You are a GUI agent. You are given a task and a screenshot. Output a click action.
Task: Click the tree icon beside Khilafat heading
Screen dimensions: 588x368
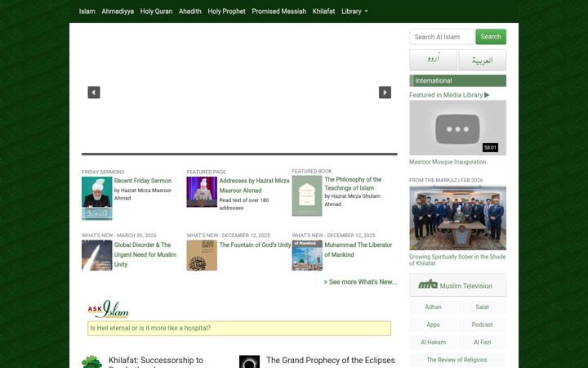click(91, 362)
